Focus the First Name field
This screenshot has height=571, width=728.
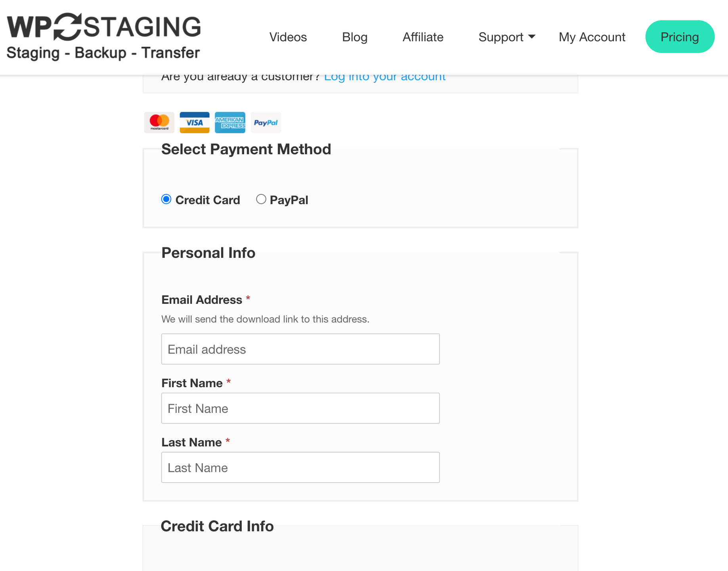point(300,408)
